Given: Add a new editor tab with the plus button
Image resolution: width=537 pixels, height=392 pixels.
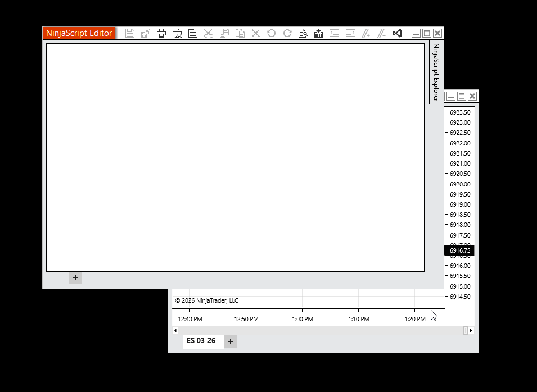Looking at the screenshot, I should (x=75, y=277).
